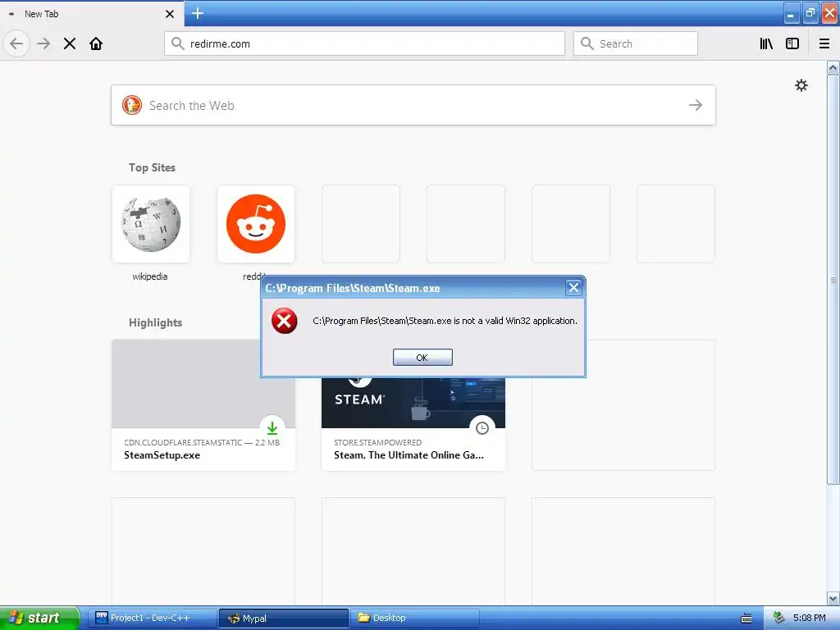The image size is (840, 630).
Task: Restore down the browser window
Action: [810, 13]
